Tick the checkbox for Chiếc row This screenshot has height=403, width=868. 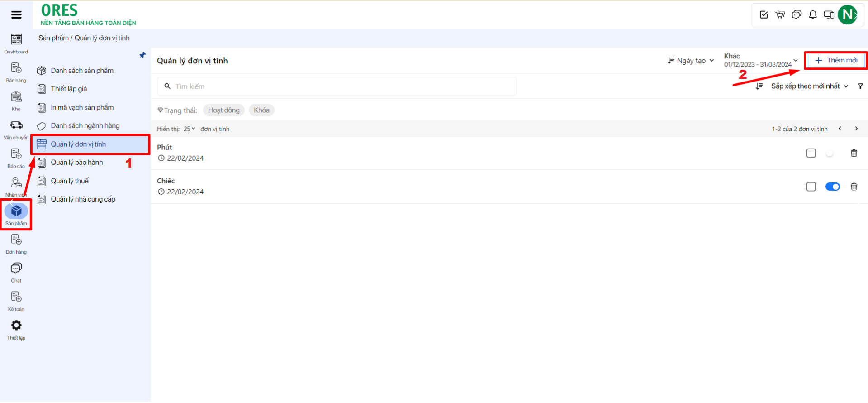tap(811, 187)
